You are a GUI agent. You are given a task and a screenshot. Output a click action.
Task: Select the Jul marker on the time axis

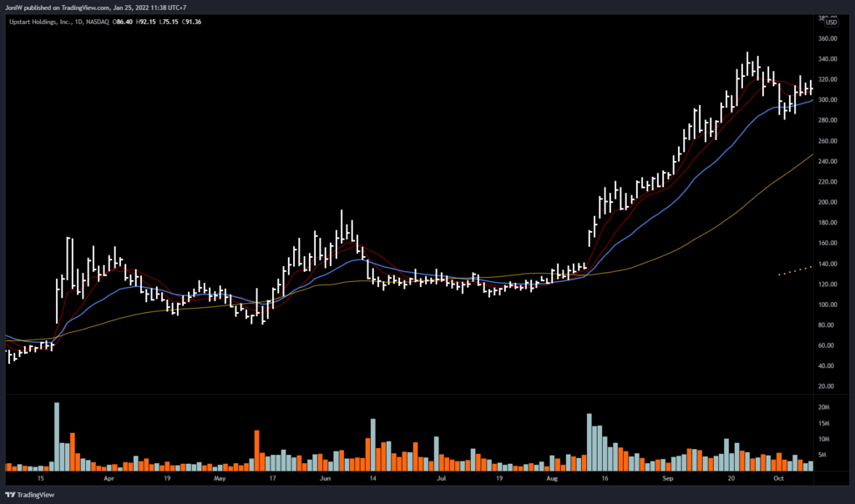coord(441,480)
